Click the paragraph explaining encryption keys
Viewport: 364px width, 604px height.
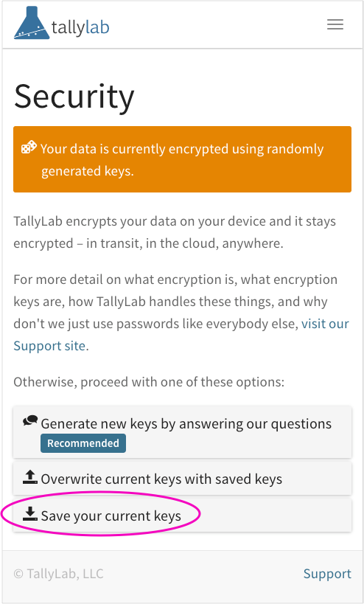[x=181, y=313]
